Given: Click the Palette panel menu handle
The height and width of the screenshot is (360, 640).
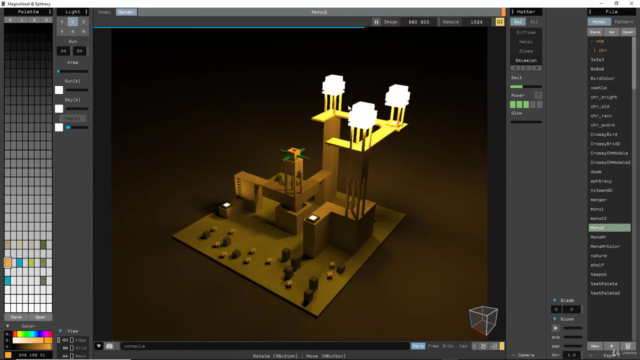Looking at the screenshot, I should 50,12.
